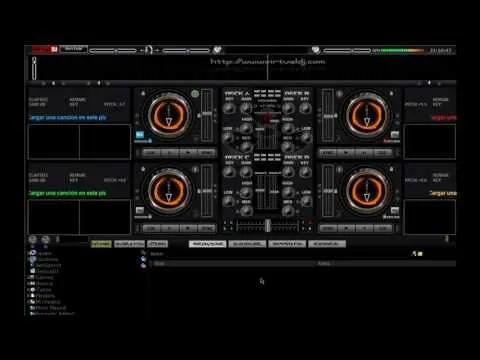The height and width of the screenshot is (360, 480).
Task: Click the Deck A jog wheel
Action: click(169, 115)
